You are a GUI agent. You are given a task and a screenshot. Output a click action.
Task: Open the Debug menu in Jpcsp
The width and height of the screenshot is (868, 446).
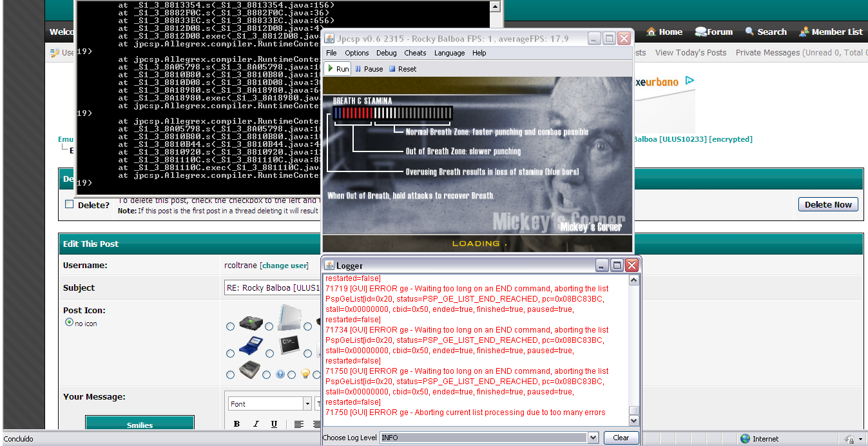[386, 53]
